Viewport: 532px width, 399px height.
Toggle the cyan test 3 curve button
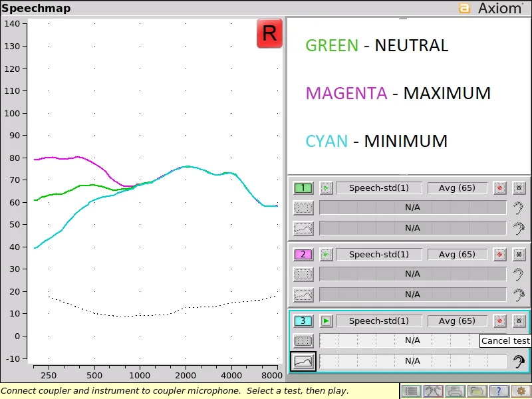coord(303,321)
